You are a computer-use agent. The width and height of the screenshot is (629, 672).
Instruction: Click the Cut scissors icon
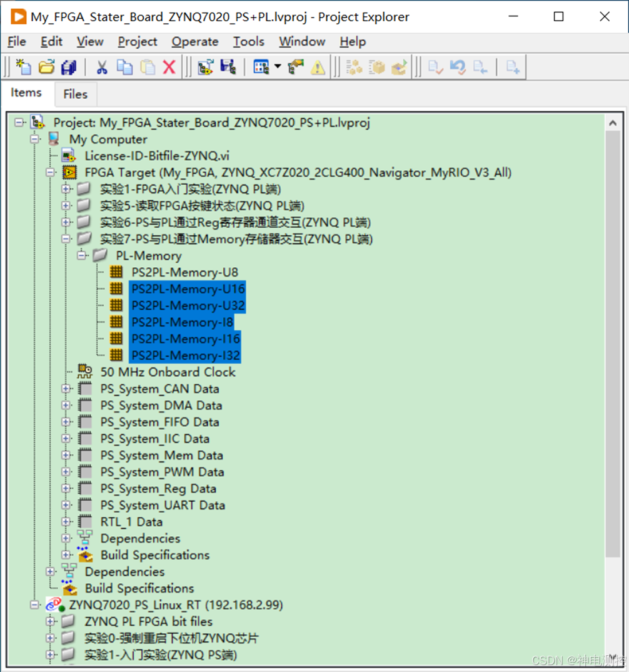tap(102, 68)
